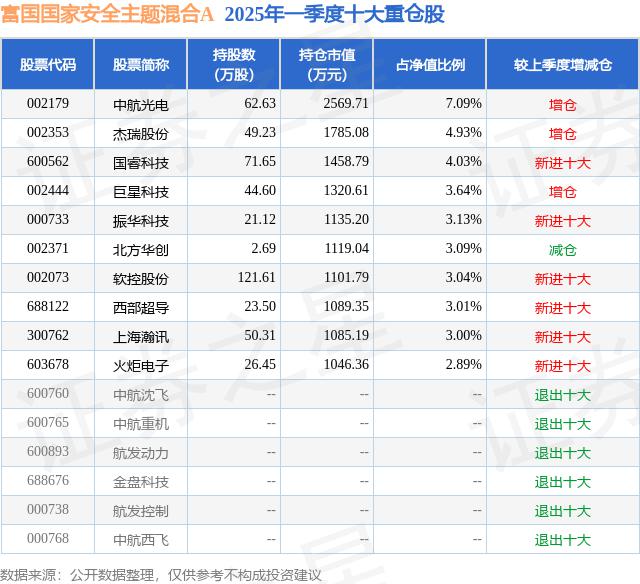Select the 火炬电子 stock name
The image size is (640, 584).
(141, 365)
